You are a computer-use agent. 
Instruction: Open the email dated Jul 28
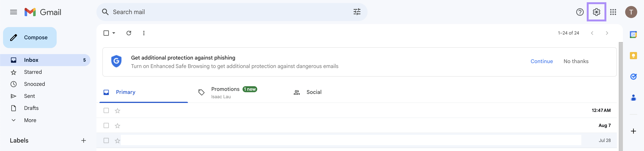[x=356, y=140]
